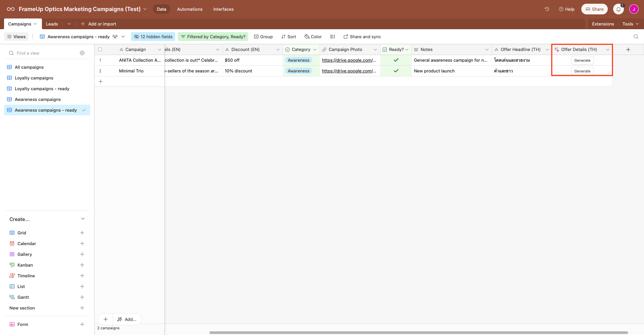This screenshot has width=644, height=335.
Task: Switch to the Interfaces tab
Action: point(223,9)
